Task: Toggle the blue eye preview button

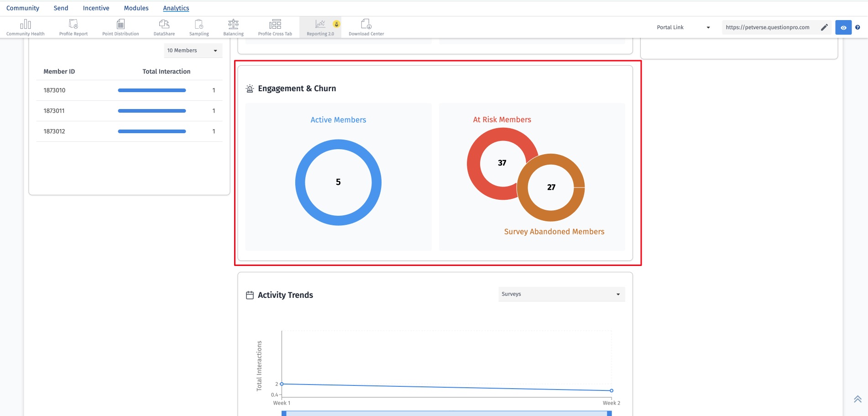Action: point(843,27)
